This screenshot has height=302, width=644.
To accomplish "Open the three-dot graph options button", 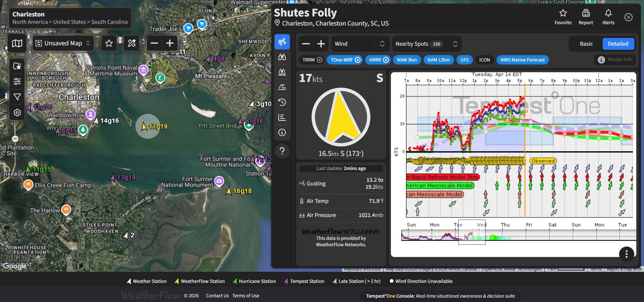I will pyautogui.click(x=627, y=254).
